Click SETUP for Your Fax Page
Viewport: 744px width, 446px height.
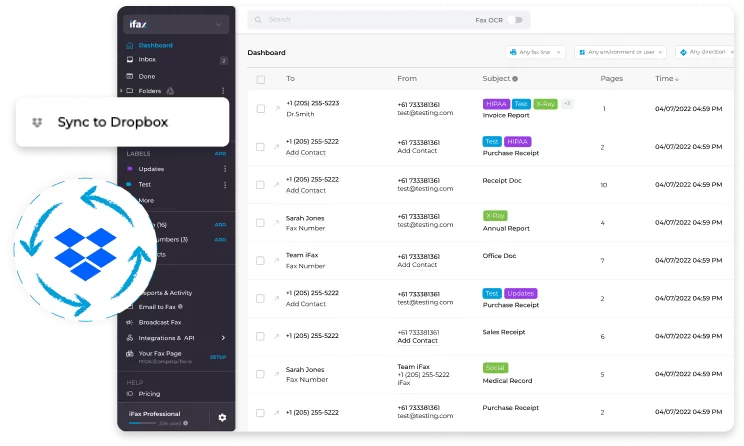(218, 357)
